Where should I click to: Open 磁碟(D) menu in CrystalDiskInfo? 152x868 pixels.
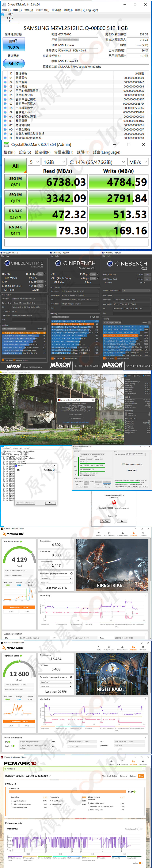pyautogui.click(x=56, y=10)
